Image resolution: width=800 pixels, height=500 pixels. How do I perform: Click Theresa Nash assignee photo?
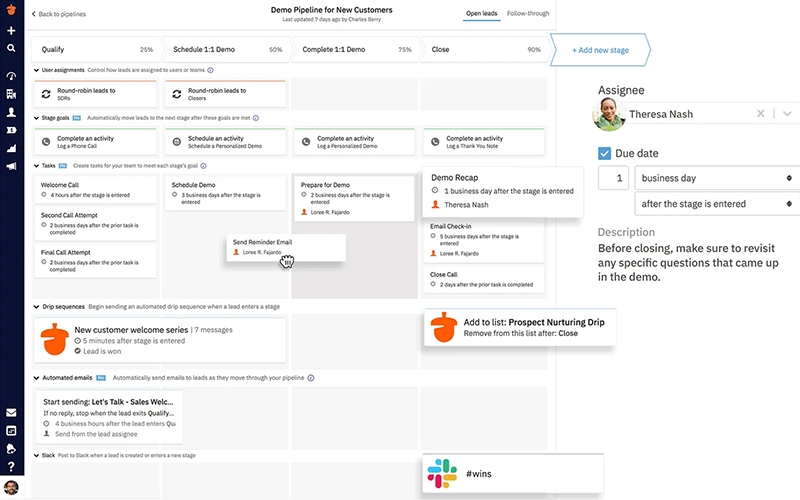click(x=609, y=114)
